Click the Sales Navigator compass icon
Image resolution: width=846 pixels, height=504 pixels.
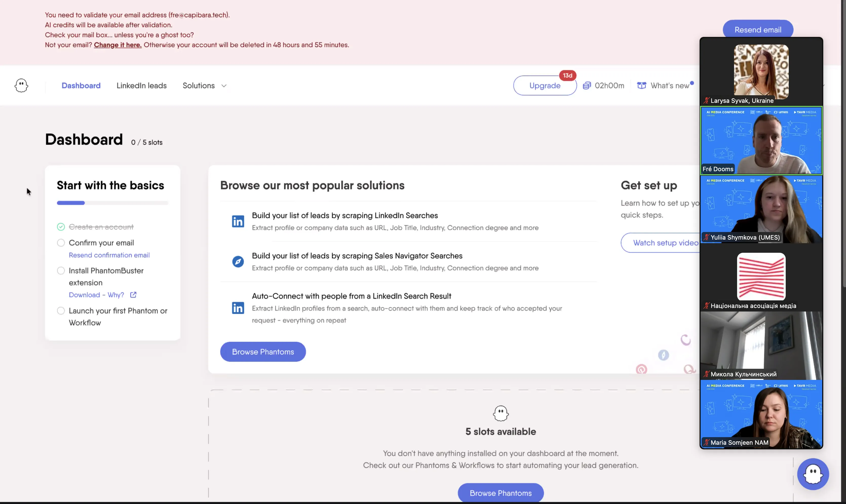point(238,262)
